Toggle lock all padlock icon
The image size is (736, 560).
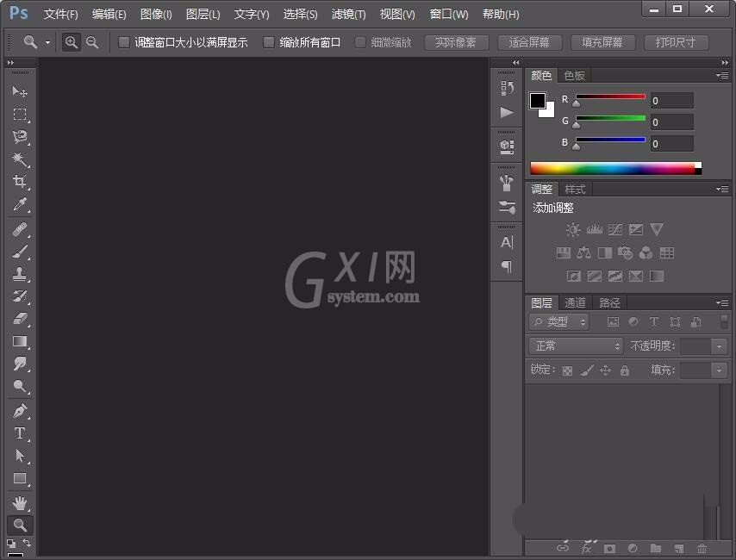click(625, 370)
